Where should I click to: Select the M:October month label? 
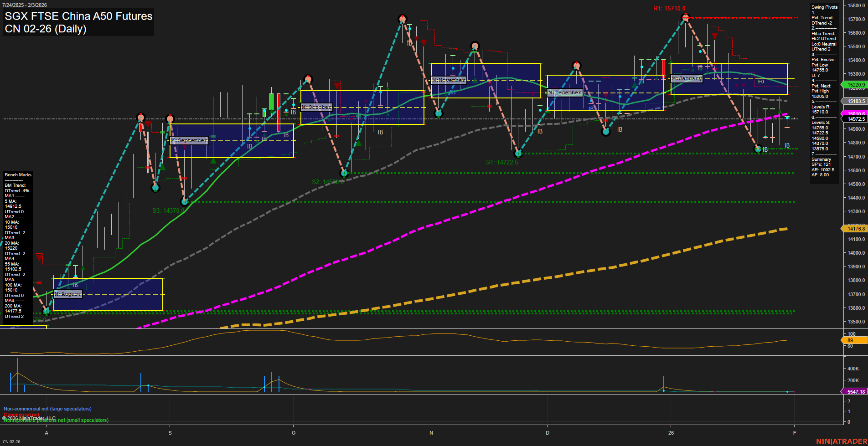pos(317,107)
